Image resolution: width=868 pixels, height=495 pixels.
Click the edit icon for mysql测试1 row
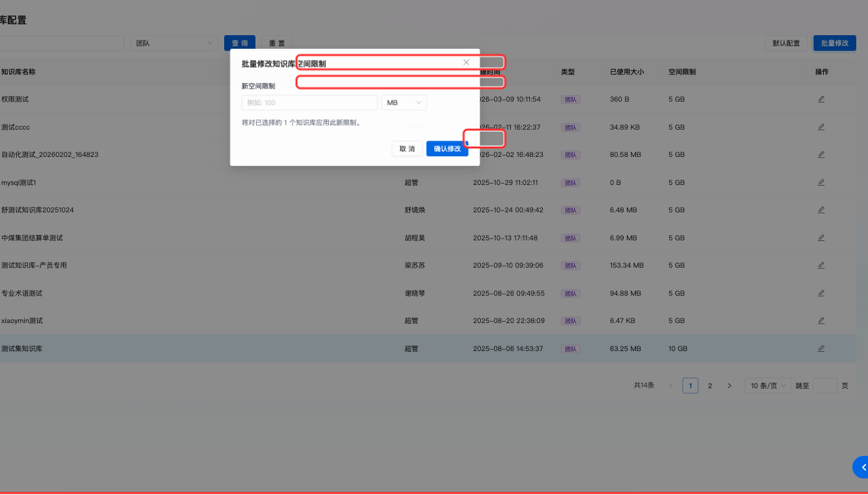[x=821, y=182]
